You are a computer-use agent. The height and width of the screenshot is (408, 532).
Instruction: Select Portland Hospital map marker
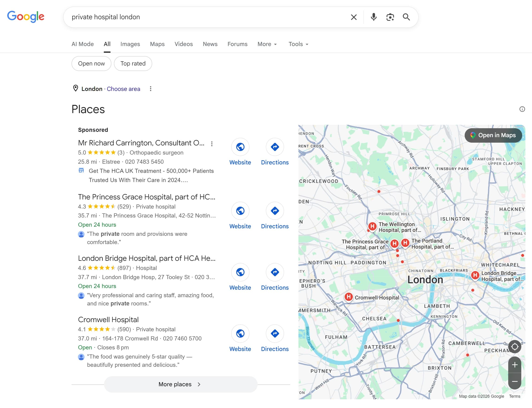(405, 243)
